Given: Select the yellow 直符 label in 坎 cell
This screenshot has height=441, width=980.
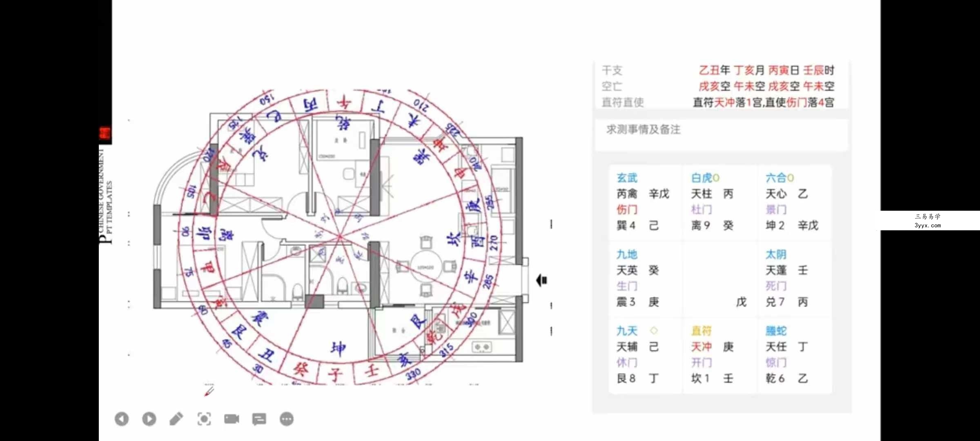Looking at the screenshot, I should click(702, 331).
